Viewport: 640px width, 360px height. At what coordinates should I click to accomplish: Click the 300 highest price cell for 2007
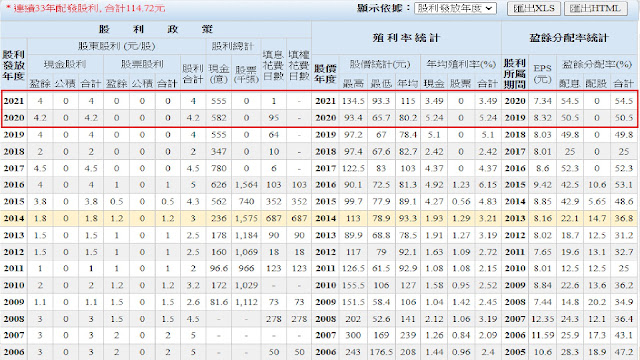click(353, 336)
